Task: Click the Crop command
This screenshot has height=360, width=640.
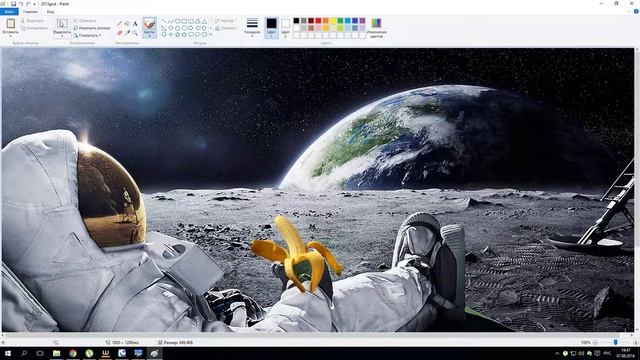Action: (x=84, y=21)
